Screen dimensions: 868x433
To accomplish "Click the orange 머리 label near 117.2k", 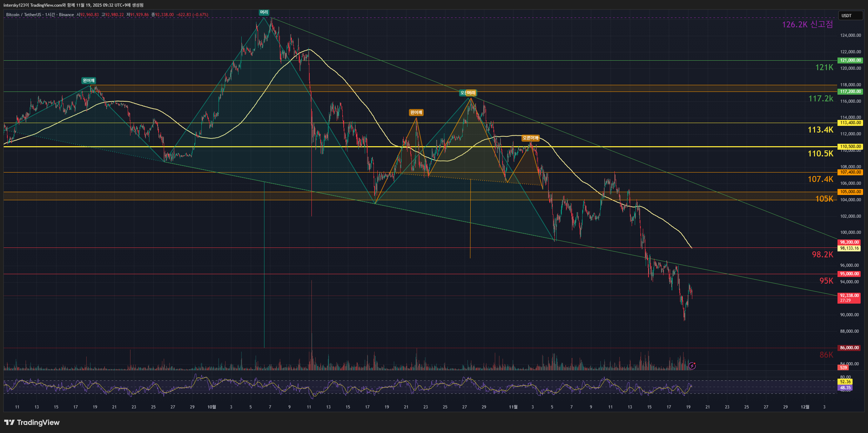I will (x=471, y=93).
